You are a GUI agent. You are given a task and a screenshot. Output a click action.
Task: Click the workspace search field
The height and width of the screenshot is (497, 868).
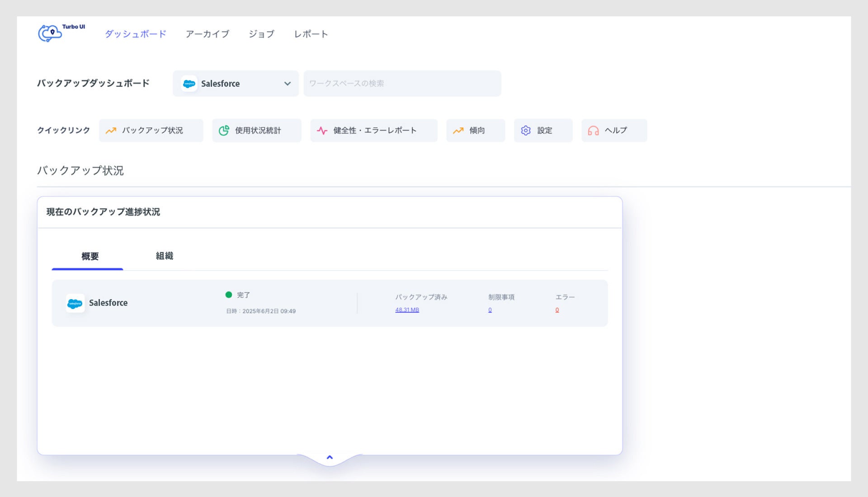click(x=402, y=84)
